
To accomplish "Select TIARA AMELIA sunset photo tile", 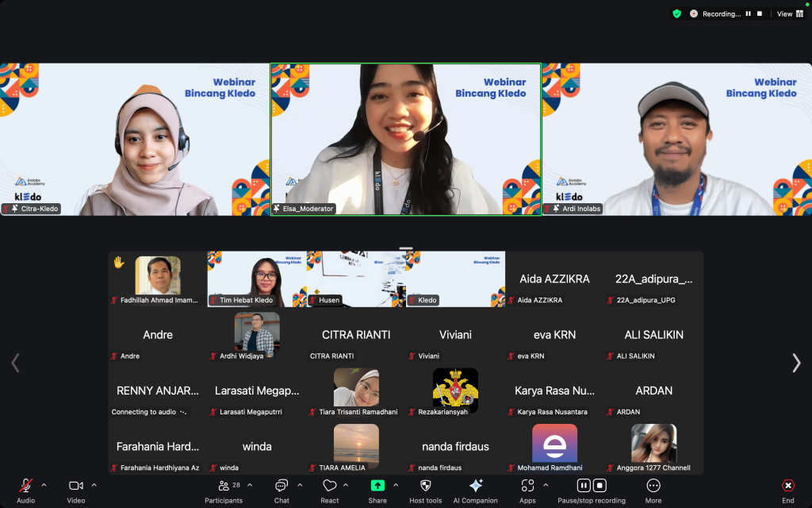I will (x=356, y=447).
